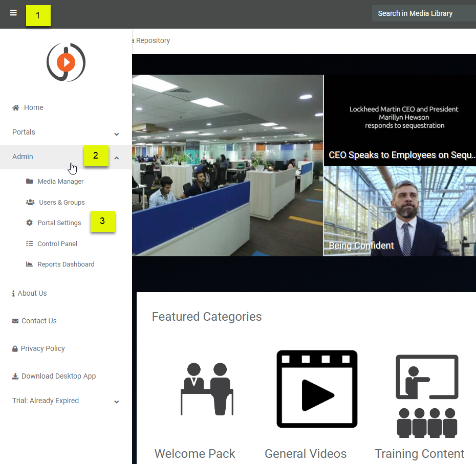
Task: Click the Users & Groups people icon
Action: click(x=30, y=203)
